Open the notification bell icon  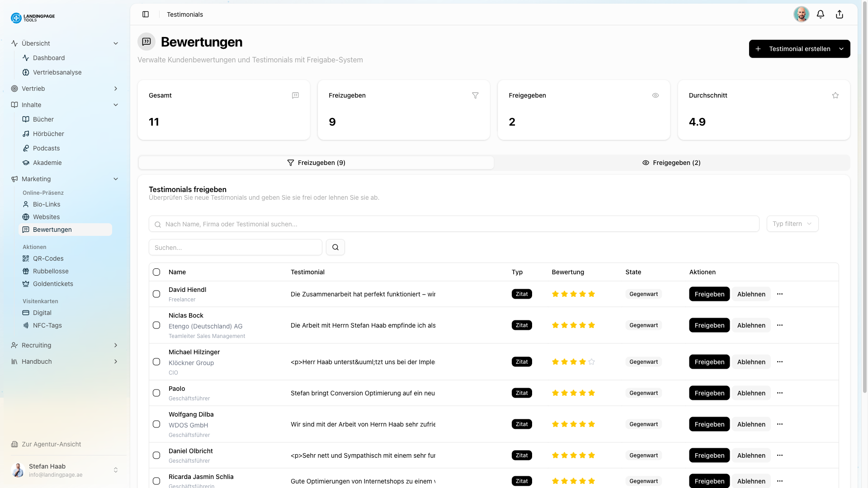pos(821,14)
